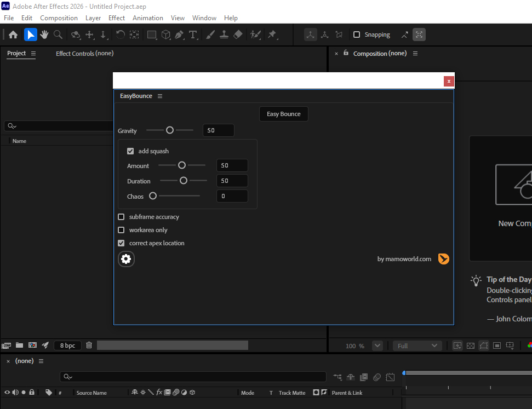Click Interpret Footage icon in Project panel
The height and width of the screenshot is (409, 532).
(x=7, y=345)
